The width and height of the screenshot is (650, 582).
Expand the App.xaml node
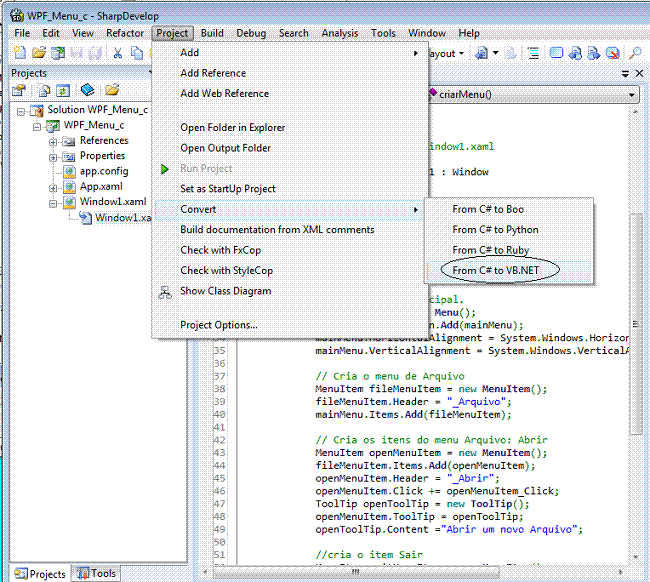coord(53,188)
